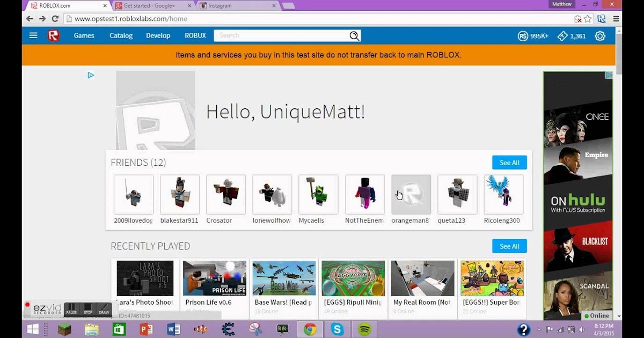Image resolution: width=644 pixels, height=338 pixels.
Task: Open the [EGGS] Ripull Minigames thumbnail
Action: (353, 278)
